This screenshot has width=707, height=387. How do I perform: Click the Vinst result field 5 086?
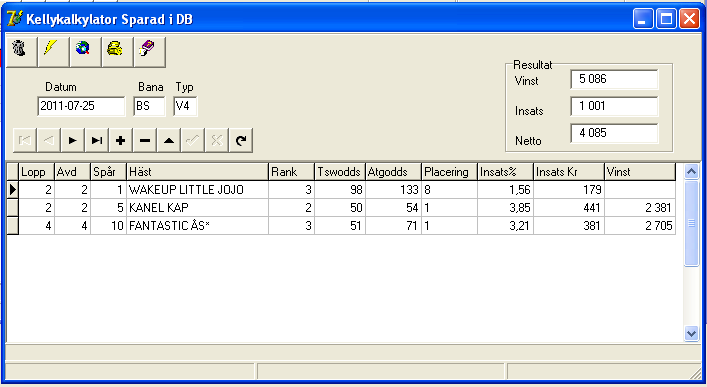point(614,79)
